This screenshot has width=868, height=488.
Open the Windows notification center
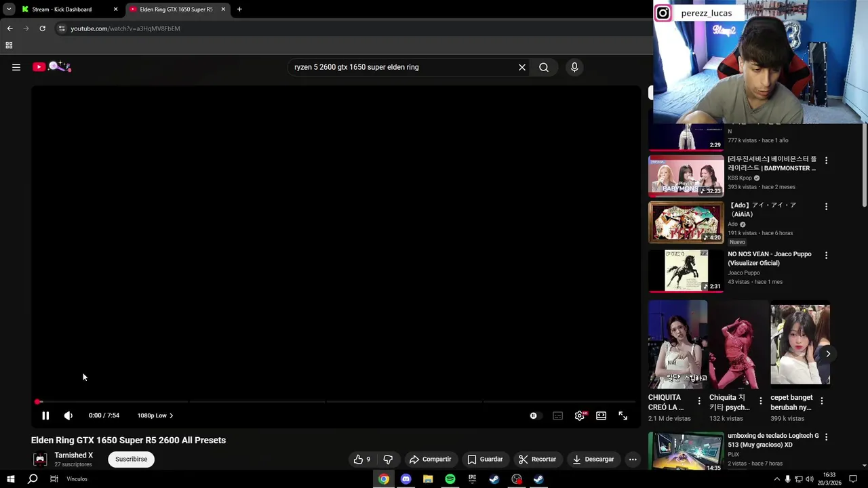tap(853, 479)
